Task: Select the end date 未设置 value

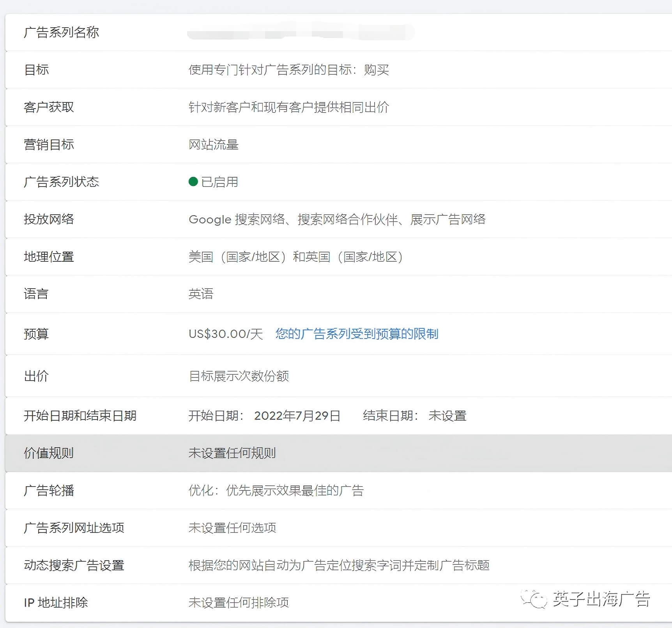Action: coord(447,416)
